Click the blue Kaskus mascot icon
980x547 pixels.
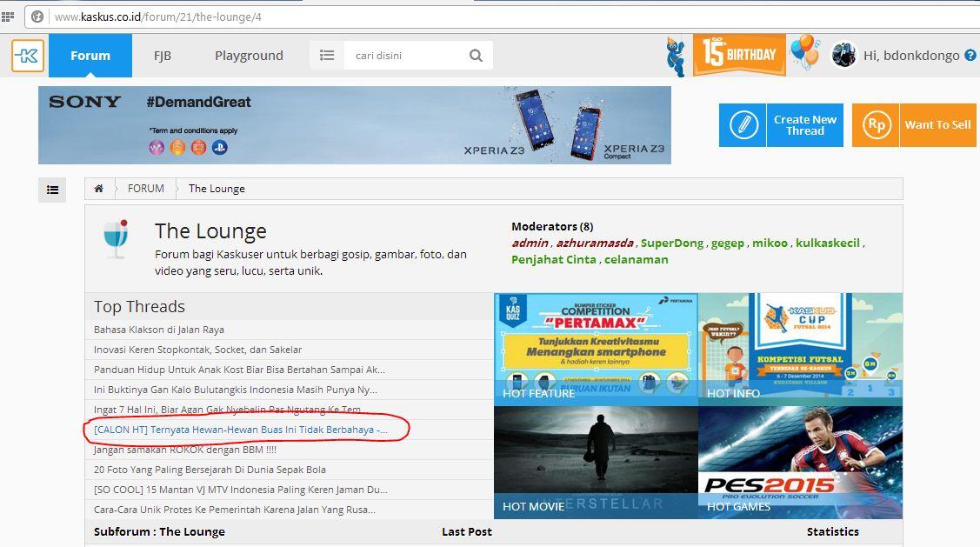tap(676, 57)
